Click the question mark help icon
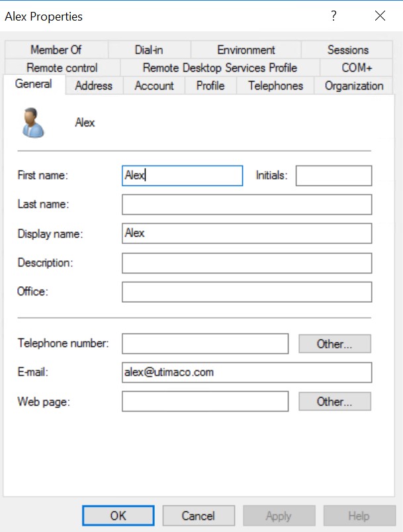The image size is (403, 532). [334, 16]
